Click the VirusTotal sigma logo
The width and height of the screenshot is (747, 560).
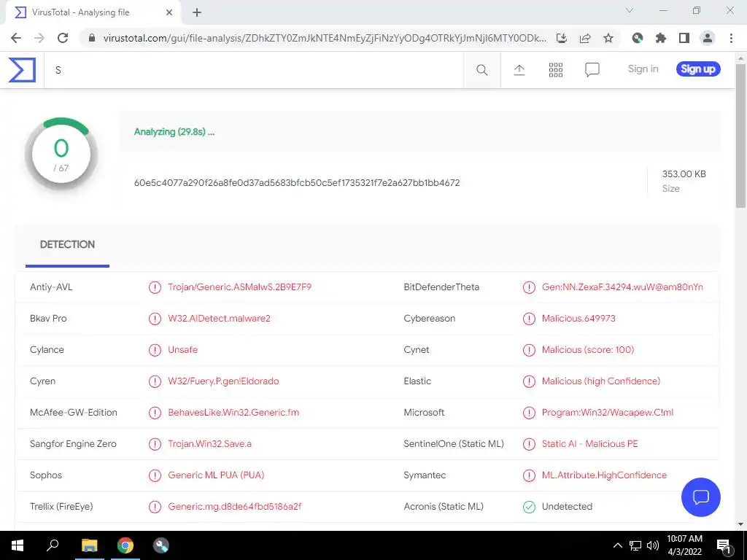[x=22, y=70]
